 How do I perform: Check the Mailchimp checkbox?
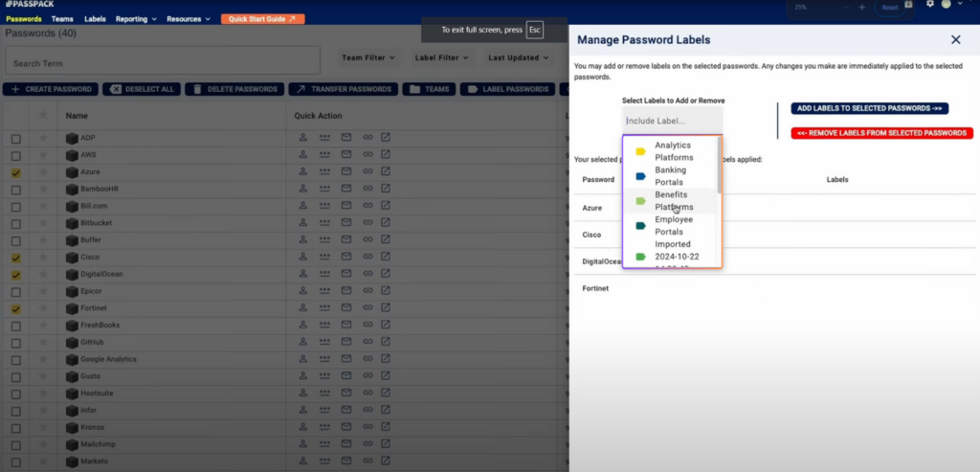[x=16, y=445]
